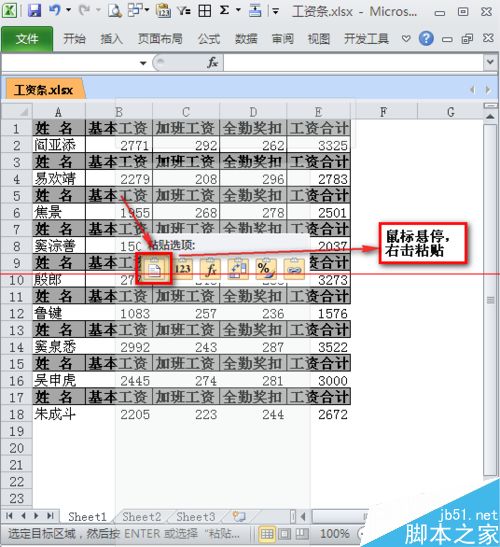This screenshot has height=547, width=500.
Task: Click inside the formula bar input
Action: click(x=354, y=63)
